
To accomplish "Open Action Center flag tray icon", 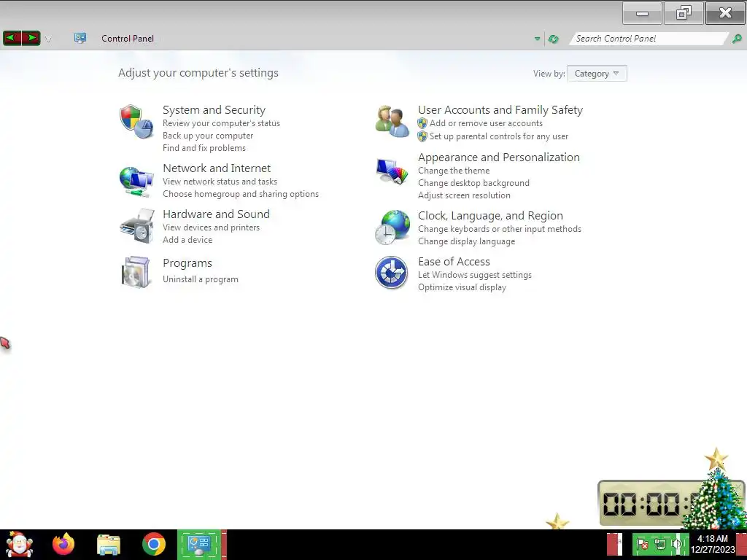I will tap(643, 544).
